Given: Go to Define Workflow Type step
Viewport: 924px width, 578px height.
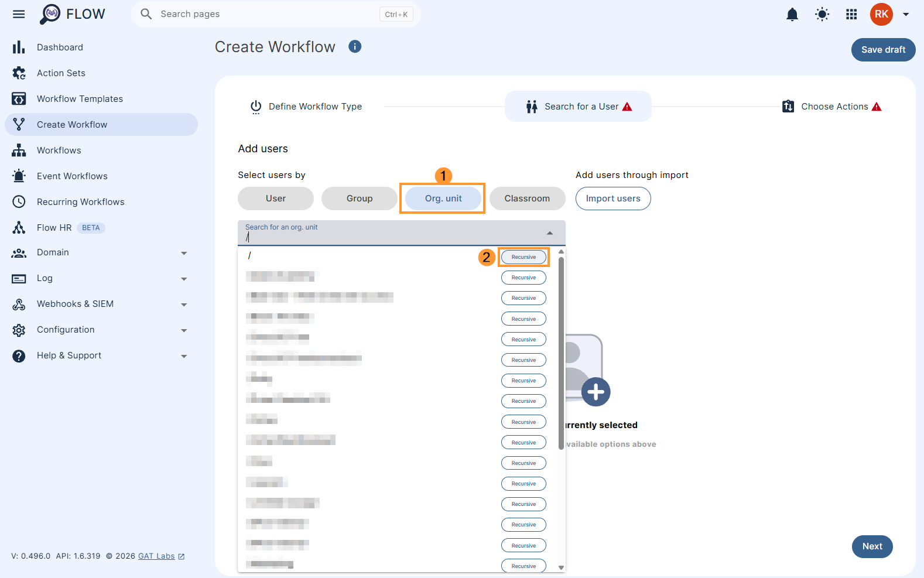Looking at the screenshot, I should (x=306, y=107).
